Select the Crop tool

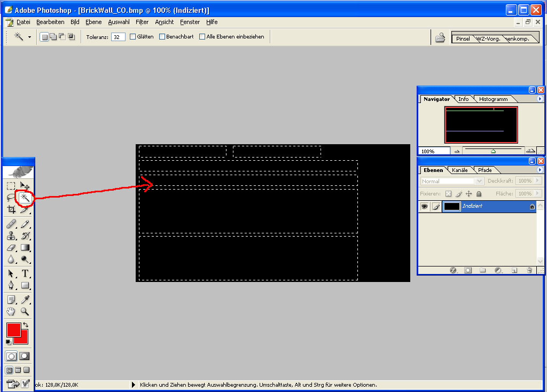click(x=11, y=209)
